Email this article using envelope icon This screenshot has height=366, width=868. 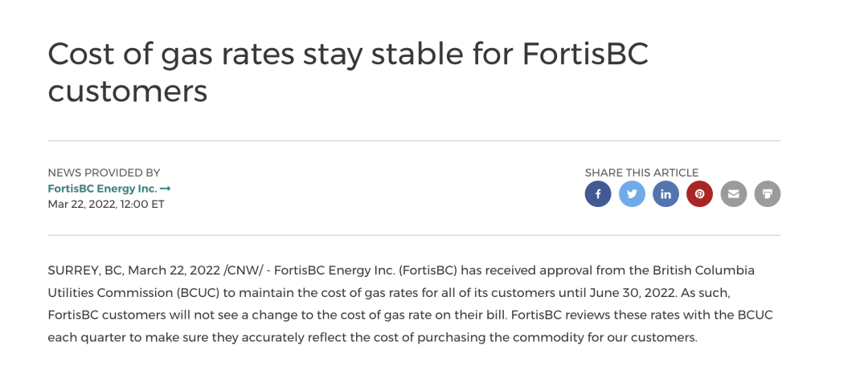734,194
